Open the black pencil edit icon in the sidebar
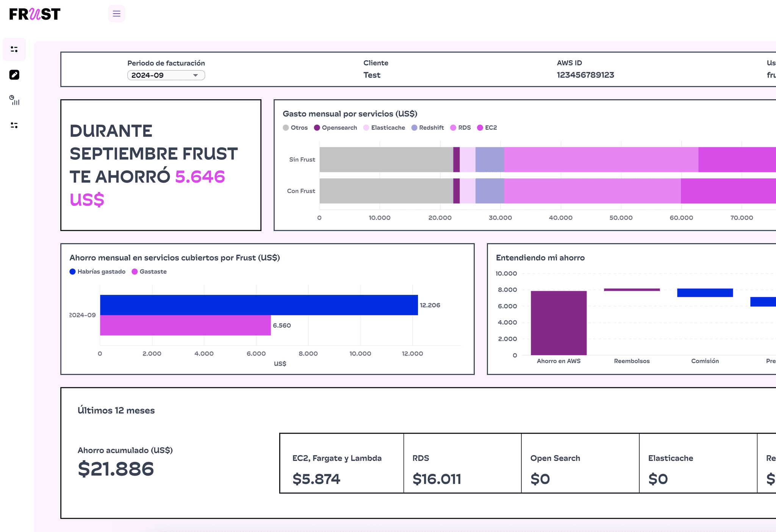Screen dimensions: 776x532 (14, 75)
